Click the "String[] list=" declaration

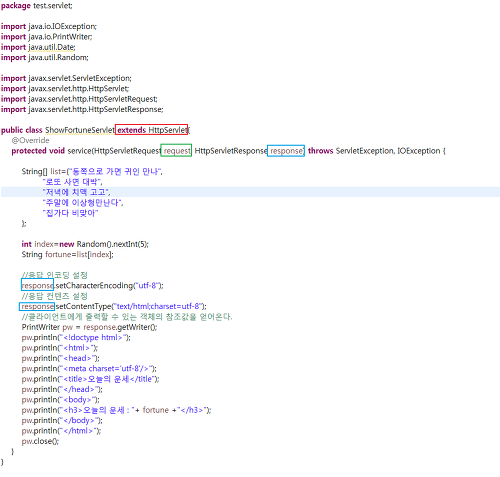(x=44, y=172)
